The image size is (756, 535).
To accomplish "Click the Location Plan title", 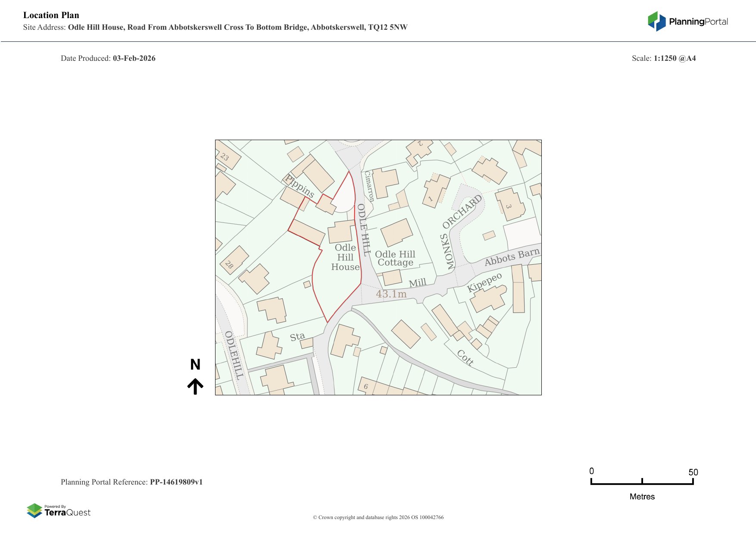I will click(x=51, y=15).
